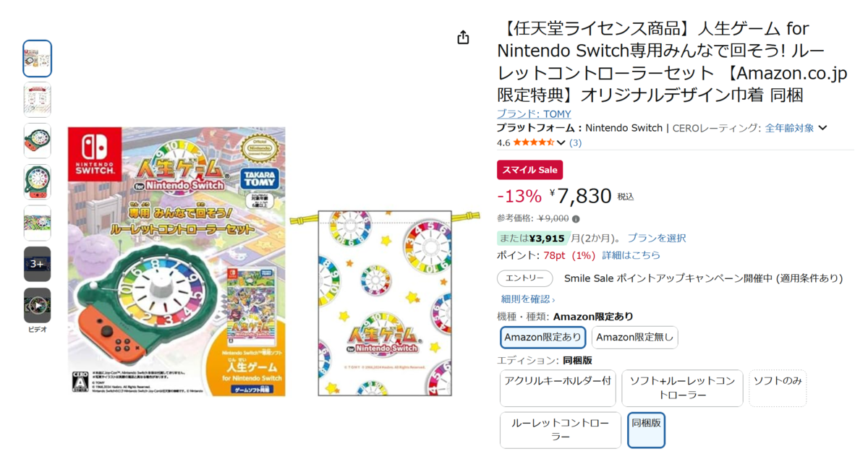The width and height of the screenshot is (868, 454).
Task: Click the エントリー campaign button
Action: pyautogui.click(x=524, y=278)
